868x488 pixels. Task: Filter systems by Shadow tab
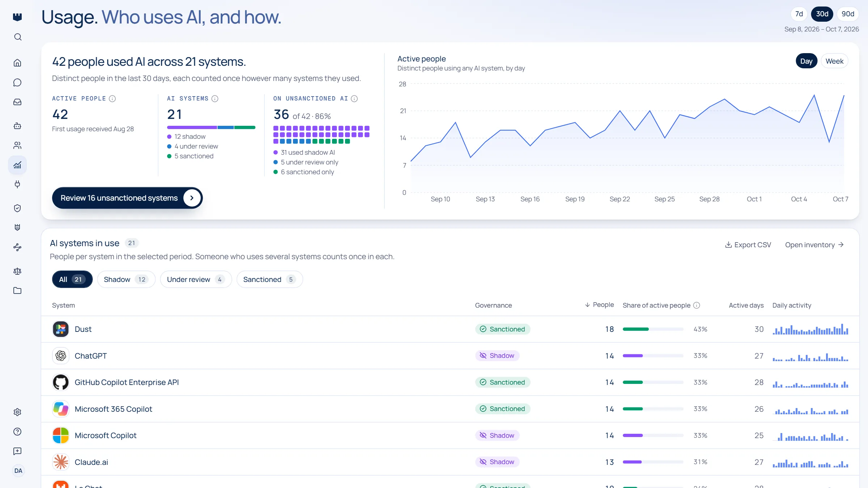(126, 279)
